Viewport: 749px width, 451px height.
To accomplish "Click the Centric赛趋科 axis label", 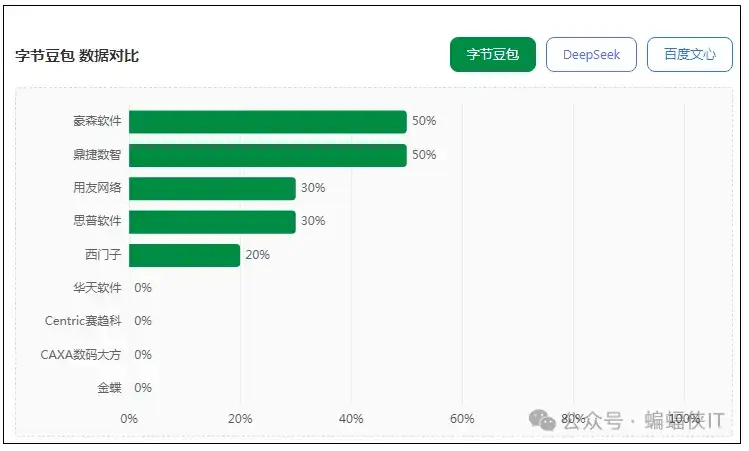I will pos(84,321).
